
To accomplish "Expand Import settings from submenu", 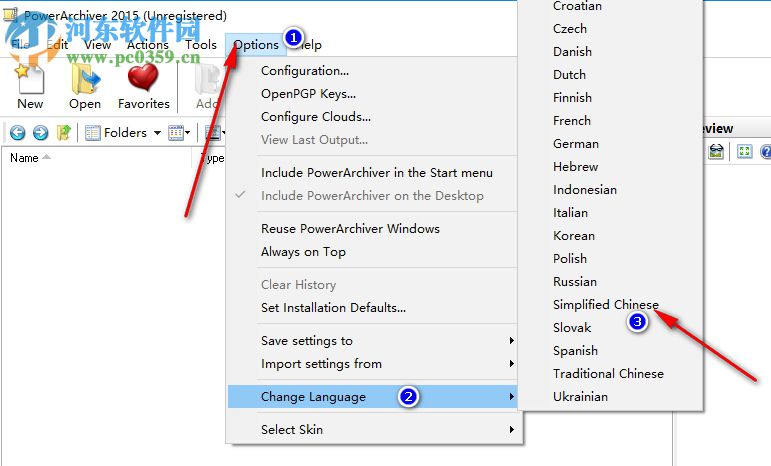I will [372, 364].
